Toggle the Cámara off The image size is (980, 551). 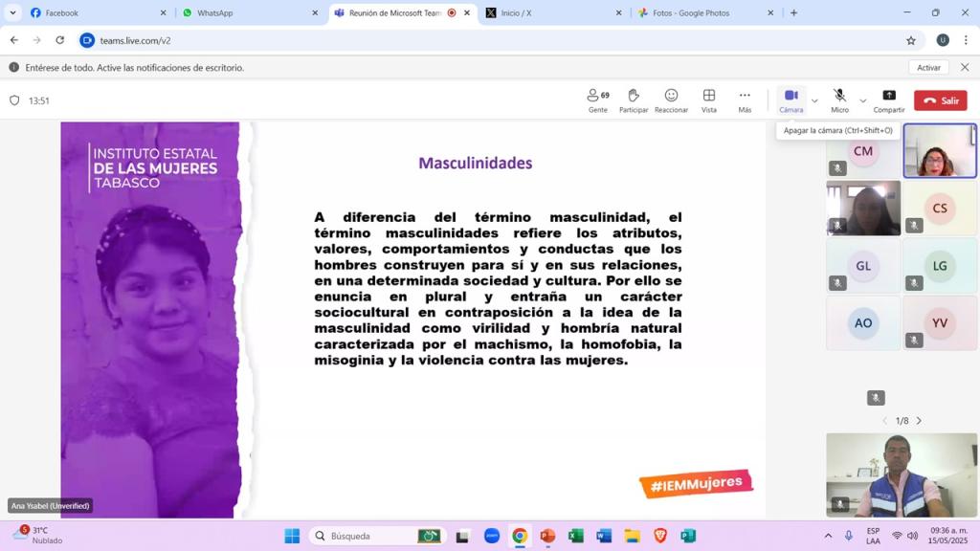[x=791, y=99]
